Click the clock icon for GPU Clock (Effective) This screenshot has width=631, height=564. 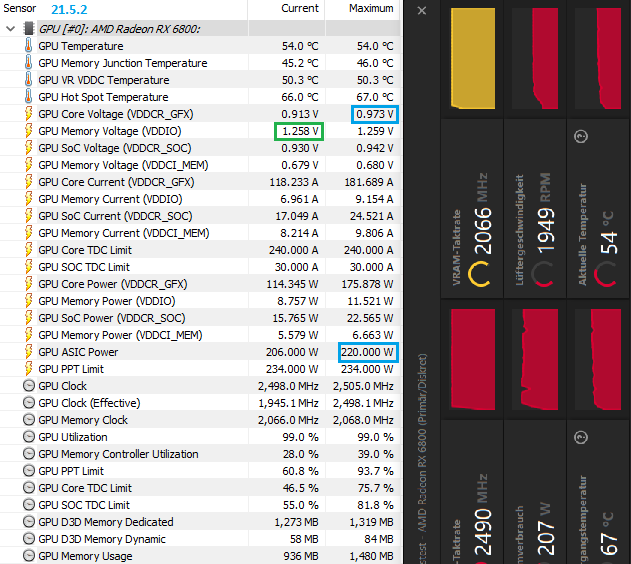tap(29, 403)
